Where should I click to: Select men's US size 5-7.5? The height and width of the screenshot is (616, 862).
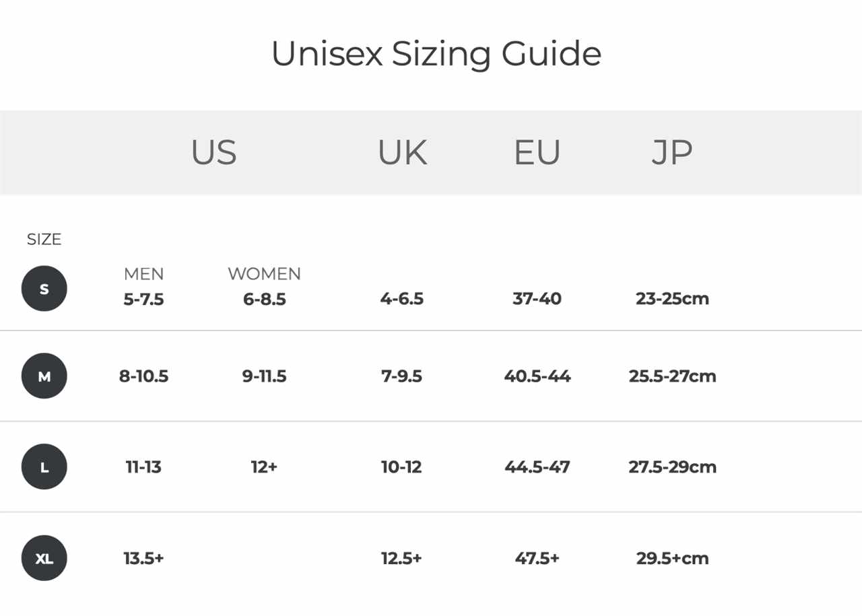click(143, 299)
